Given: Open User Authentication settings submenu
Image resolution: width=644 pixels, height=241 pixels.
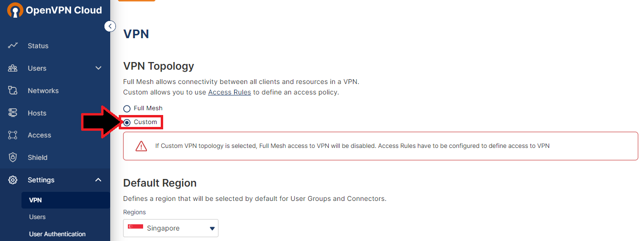Looking at the screenshot, I should pyautogui.click(x=57, y=234).
